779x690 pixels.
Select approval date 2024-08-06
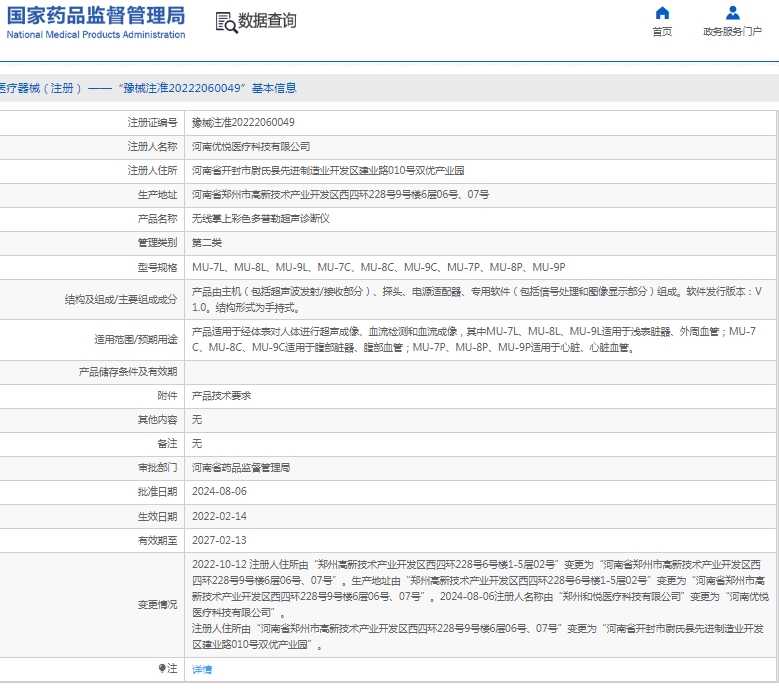219,491
